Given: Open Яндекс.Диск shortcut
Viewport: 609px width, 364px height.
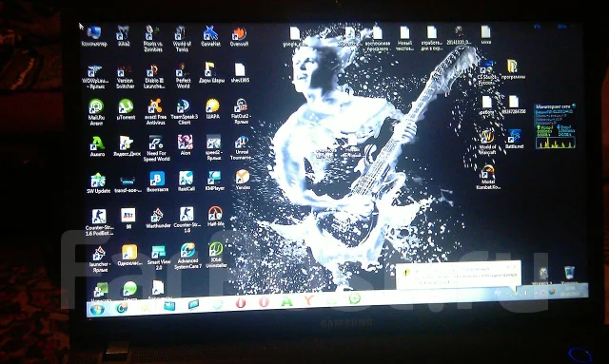Looking at the screenshot, I should (x=127, y=146).
